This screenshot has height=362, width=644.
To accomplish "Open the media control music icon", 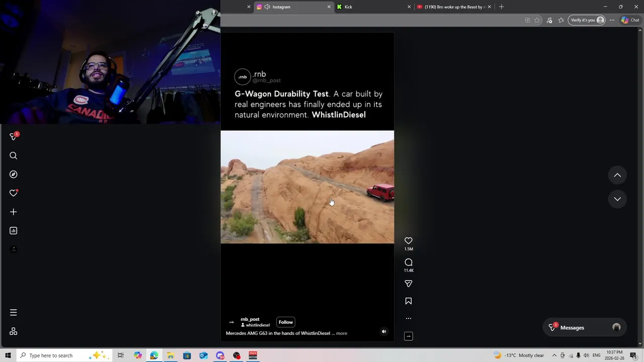I will coord(549,20).
